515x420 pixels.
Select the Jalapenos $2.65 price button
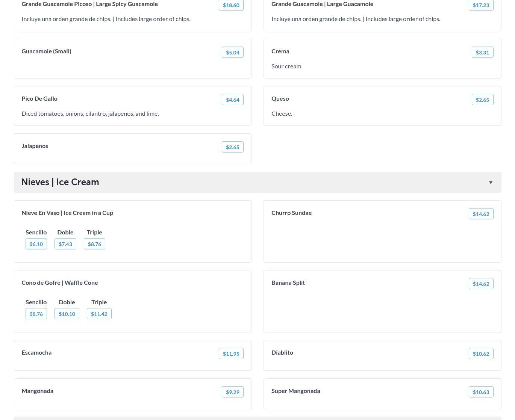point(232,147)
